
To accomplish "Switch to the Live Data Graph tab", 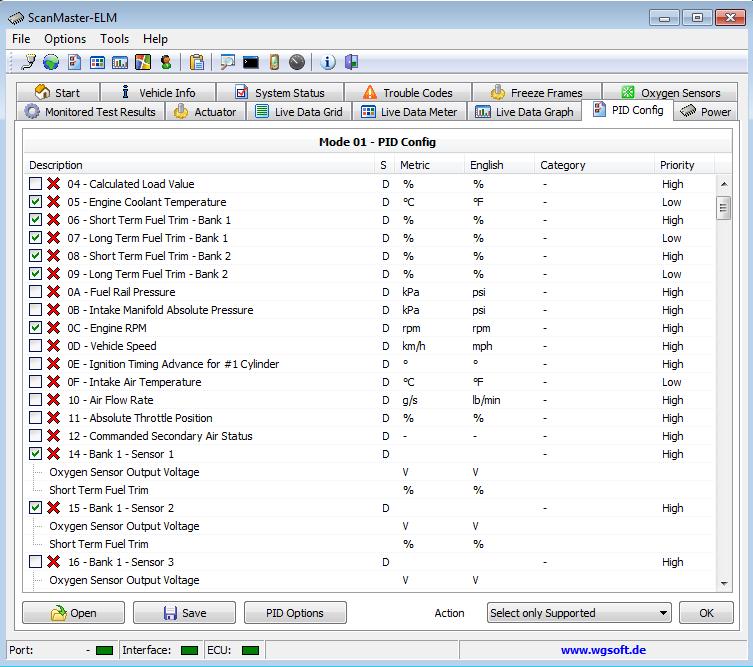I will 525,112.
